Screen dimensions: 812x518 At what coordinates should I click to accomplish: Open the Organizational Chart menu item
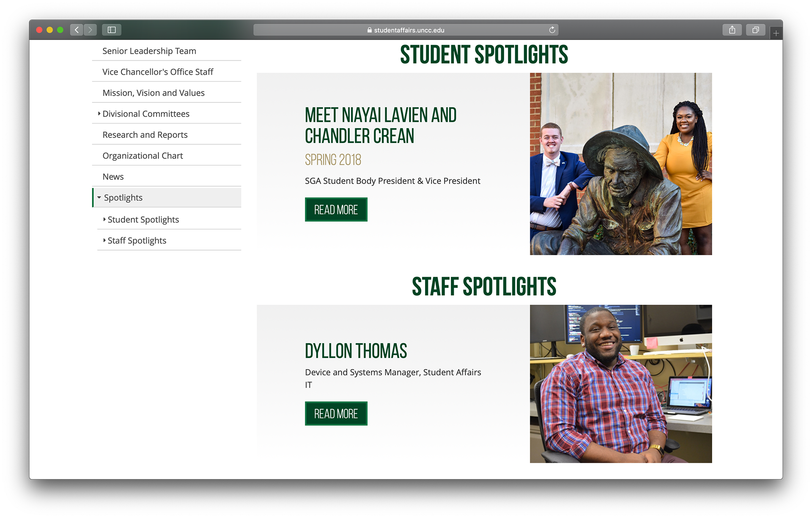pos(143,156)
